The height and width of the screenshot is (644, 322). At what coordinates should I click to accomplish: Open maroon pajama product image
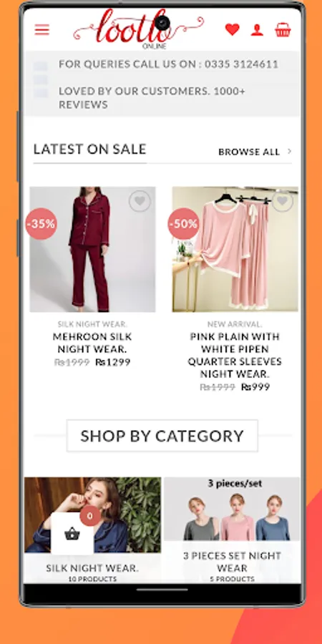pos(92,249)
